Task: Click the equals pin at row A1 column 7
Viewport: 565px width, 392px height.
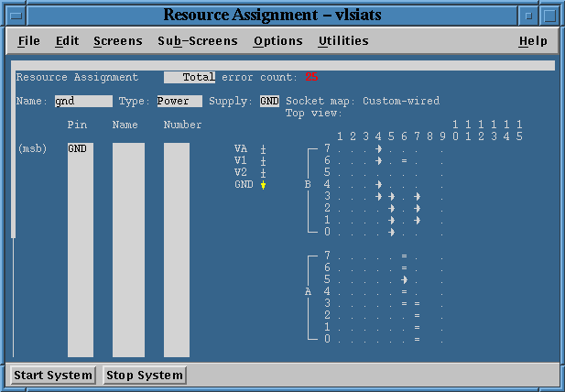Action: (417, 328)
